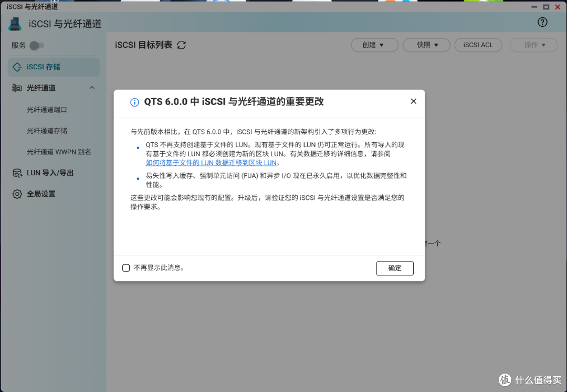Screen dimensions: 567x392
Task: Open LUN 导入/导出 page
Action: coord(50,173)
